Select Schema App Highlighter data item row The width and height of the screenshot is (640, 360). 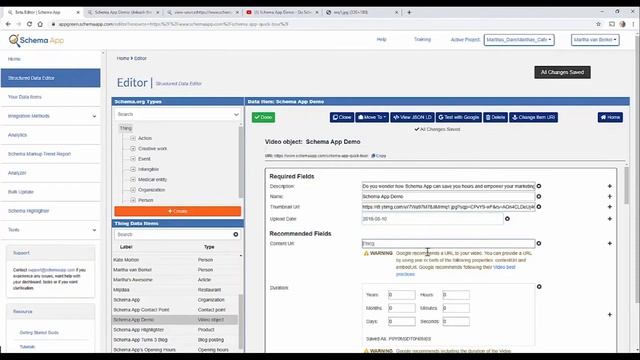coord(176,329)
